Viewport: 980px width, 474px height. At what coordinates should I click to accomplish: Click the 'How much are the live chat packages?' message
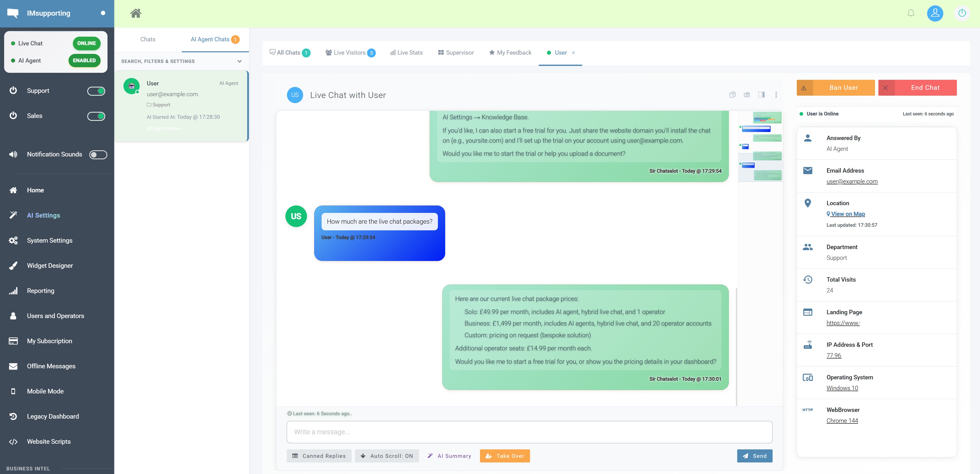click(x=380, y=222)
